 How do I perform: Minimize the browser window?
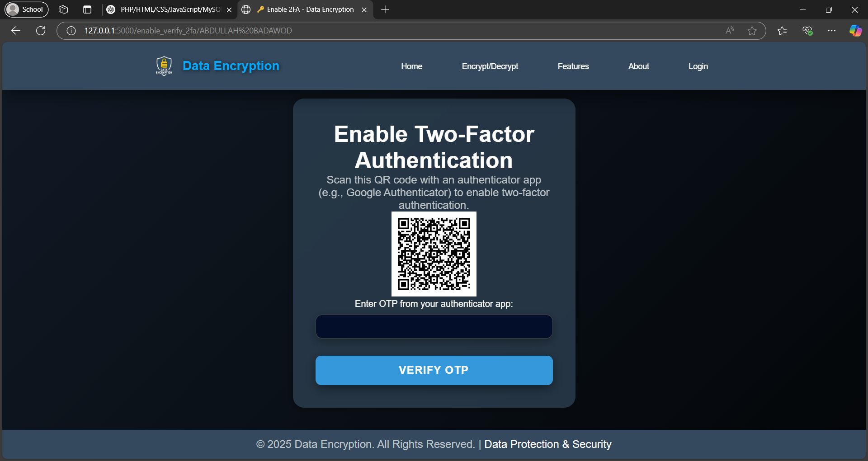coord(803,9)
